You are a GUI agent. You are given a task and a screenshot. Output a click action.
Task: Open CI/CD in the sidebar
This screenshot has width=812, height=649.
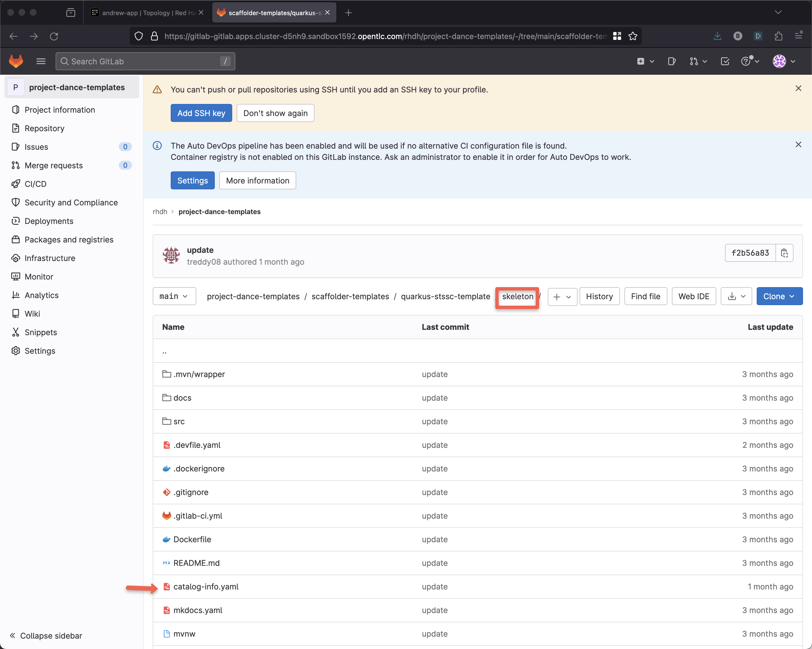(35, 184)
